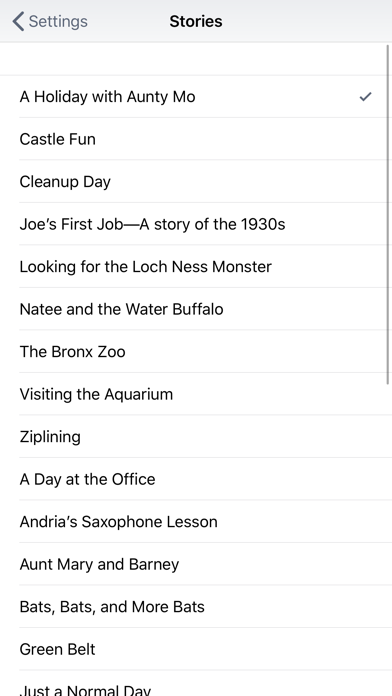Pick Aunt Mary and Barney
392x696 pixels.
pos(196,564)
